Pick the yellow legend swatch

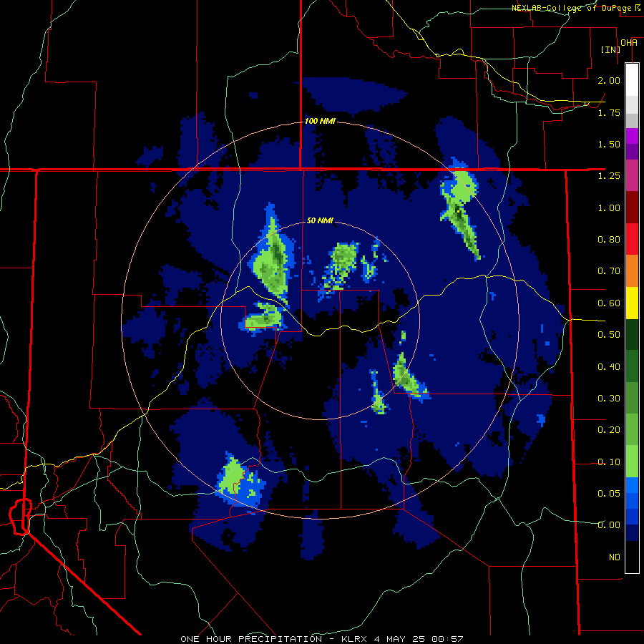(632, 303)
